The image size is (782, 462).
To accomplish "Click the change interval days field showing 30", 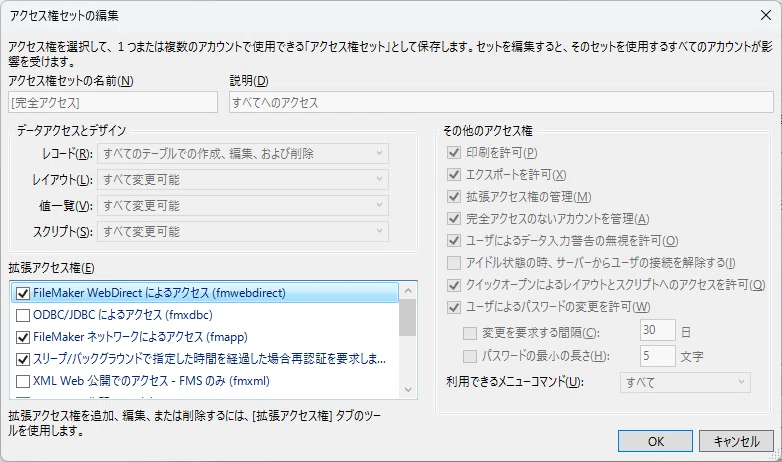I will coord(657,330).
